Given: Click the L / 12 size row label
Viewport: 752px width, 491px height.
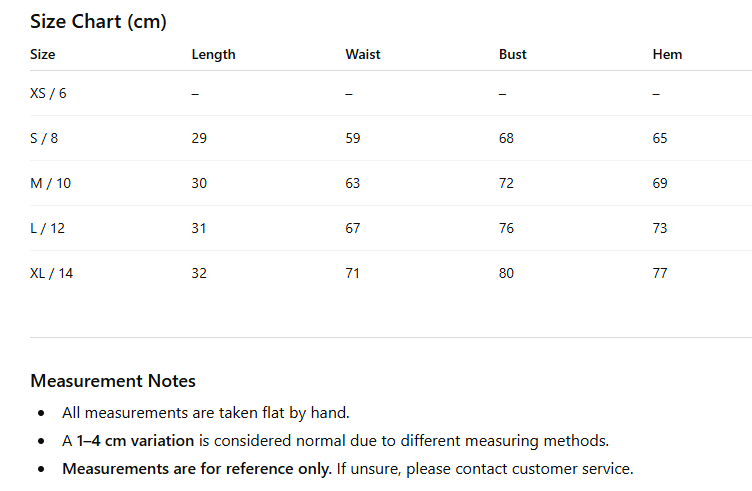Looking at the screenshot, I should click(47, 228).
